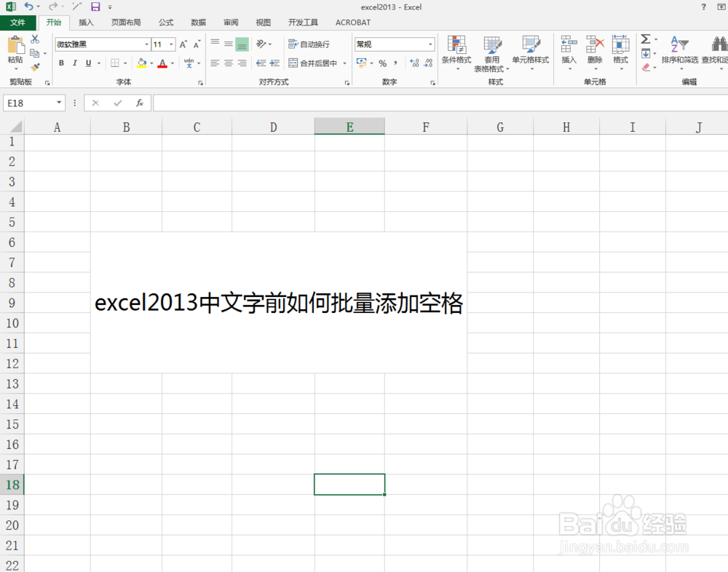728x572 pixels.
Task: Click the Clear eraser icon
Action: coord(646,68)
